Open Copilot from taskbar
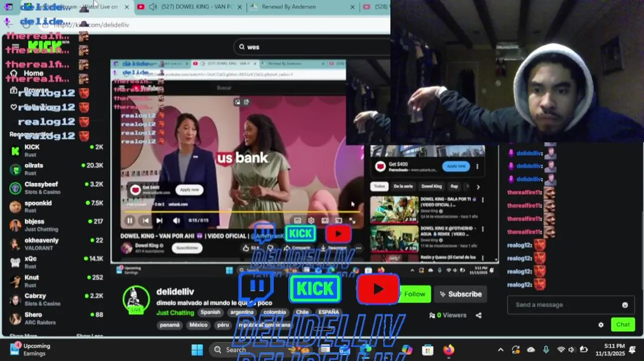 coord(407,350)
